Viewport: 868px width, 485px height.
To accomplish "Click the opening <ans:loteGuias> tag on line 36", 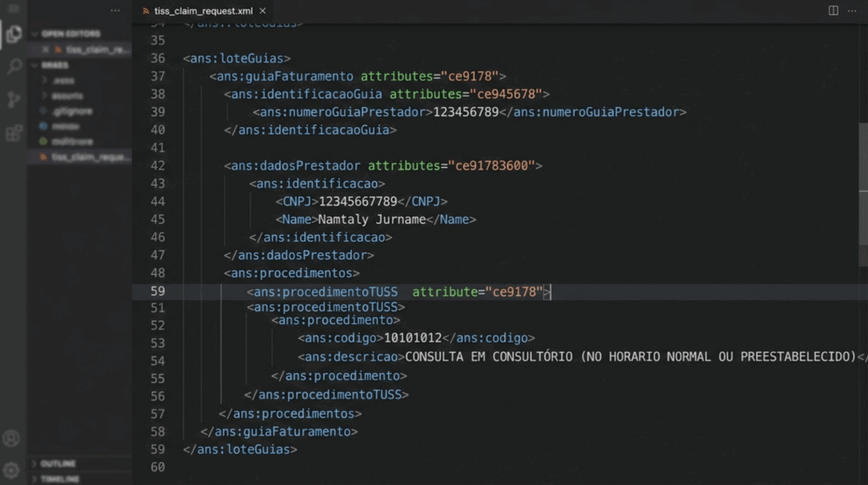I will tap(237, 59).
